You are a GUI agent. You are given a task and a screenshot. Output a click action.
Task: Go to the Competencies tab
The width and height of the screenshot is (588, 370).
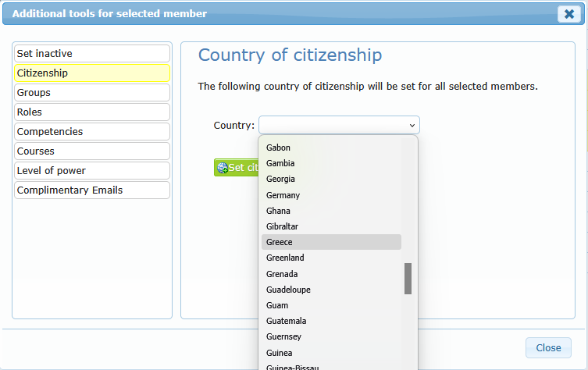pyautogui.click(x=91, y=131)
